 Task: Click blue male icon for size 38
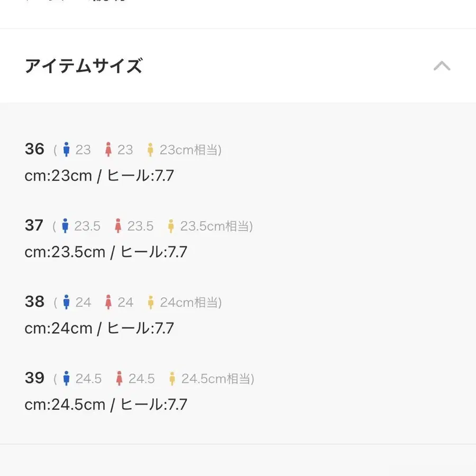coord(66,303)
